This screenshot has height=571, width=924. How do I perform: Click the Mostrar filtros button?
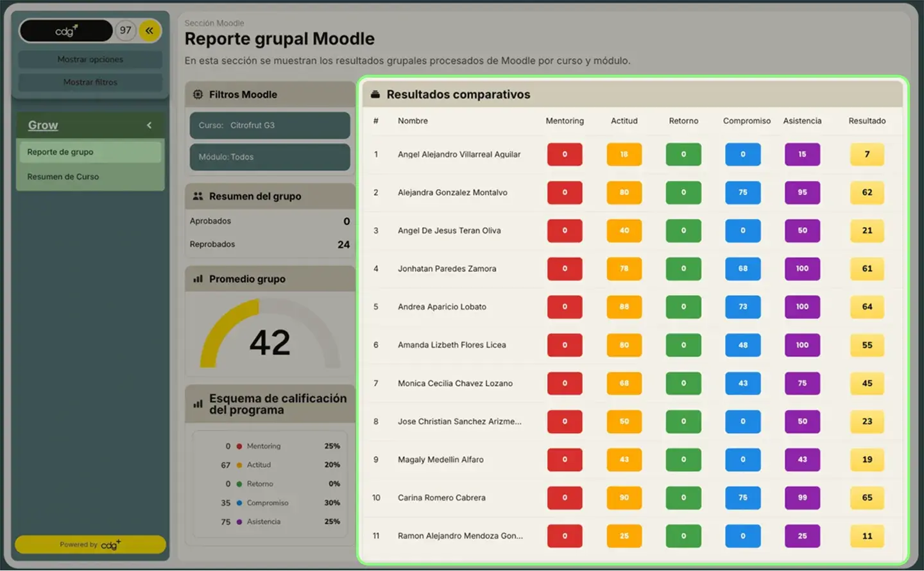pyautogui.click(x=90, y=82)
